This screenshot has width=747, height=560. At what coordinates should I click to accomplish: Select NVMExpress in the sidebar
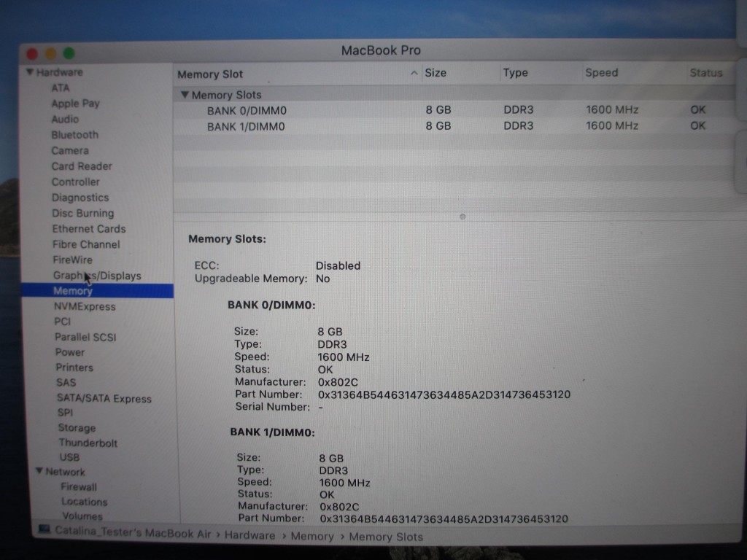[85, 307]
